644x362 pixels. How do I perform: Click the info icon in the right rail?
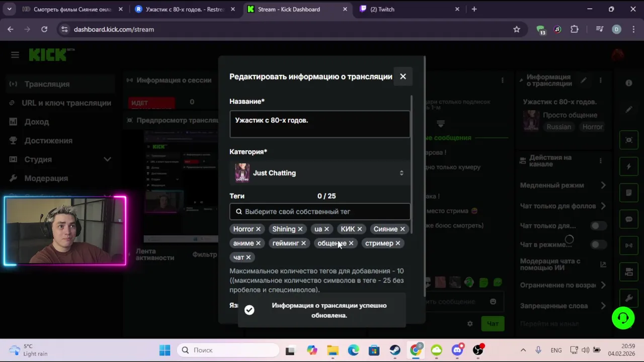pyautogui.click(x=629, y=83)
